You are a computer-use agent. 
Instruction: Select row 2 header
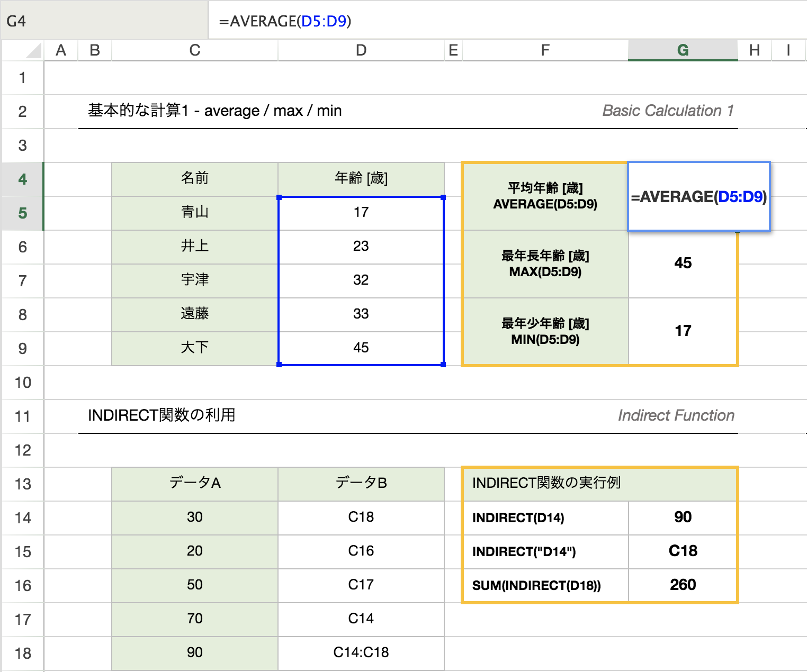click(22, 112)
